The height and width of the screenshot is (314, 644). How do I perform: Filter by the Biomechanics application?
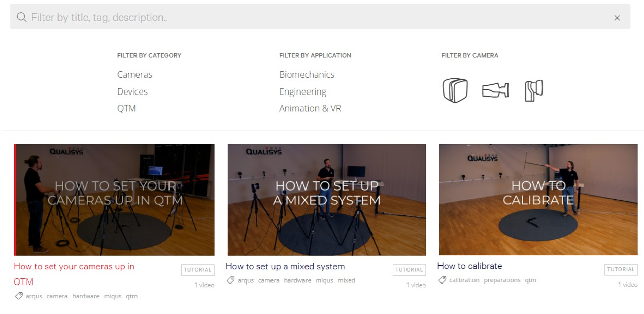tap(307, 74)
